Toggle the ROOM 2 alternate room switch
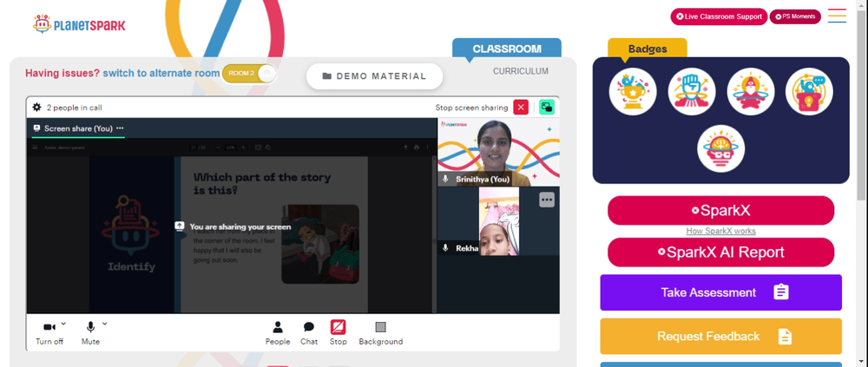The width and height of the screenshot is (868, 367). 249,74
